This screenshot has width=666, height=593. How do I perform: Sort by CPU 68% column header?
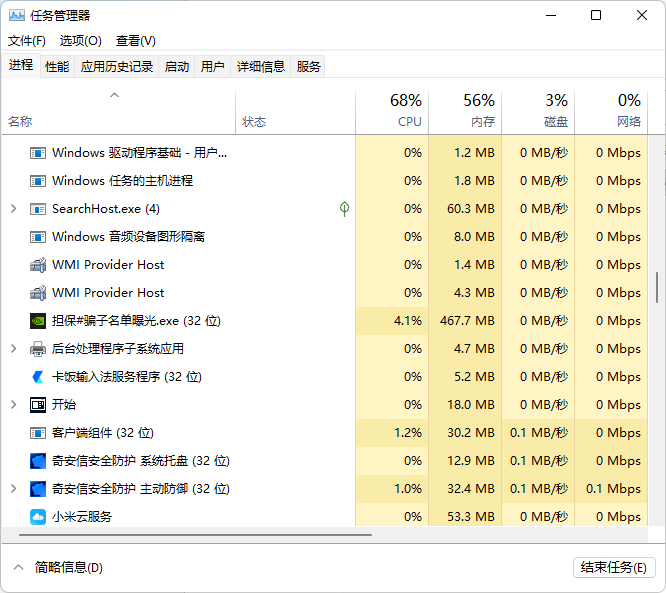pos(392,113)
